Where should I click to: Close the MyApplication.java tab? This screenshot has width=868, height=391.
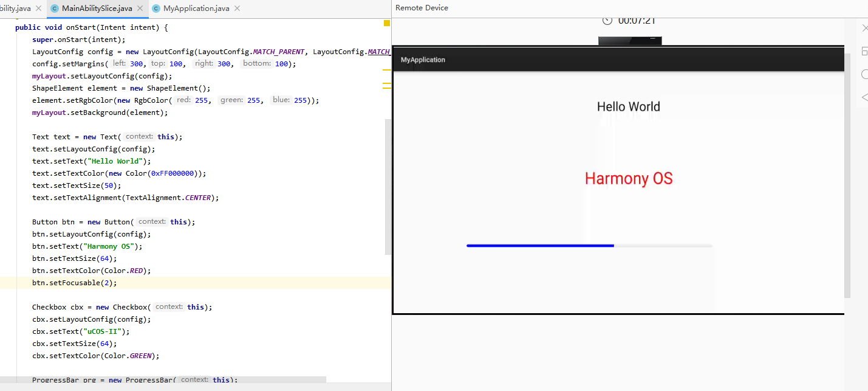[x=237, y=9]
